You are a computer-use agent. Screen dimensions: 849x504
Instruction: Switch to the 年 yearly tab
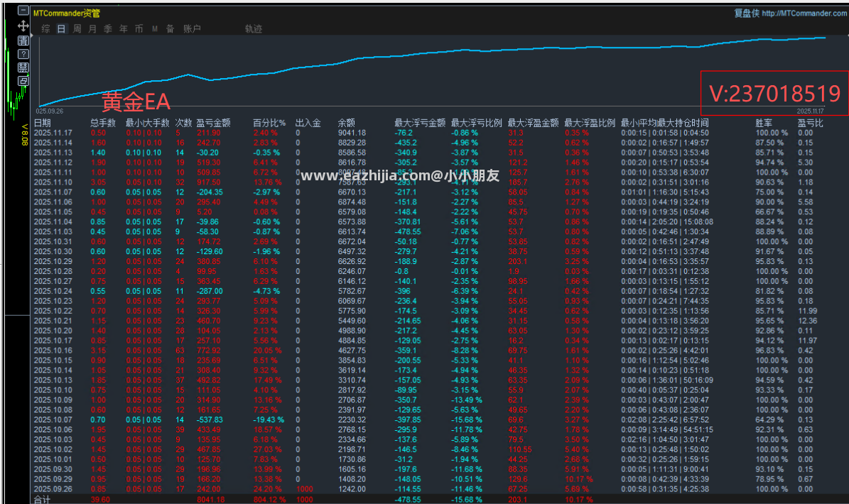coord(124,28)
